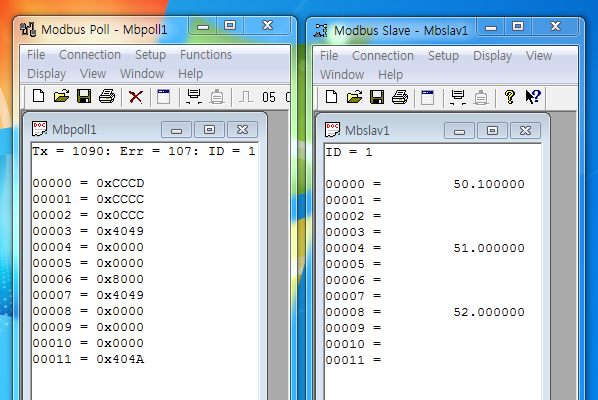Click Save floppy icon in Modbus Slave toolbar

point(377,97)
